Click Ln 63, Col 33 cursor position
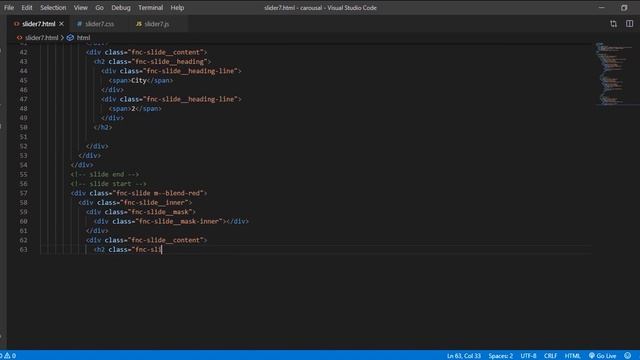Viewport: 640px width, 360px height. coord(464,356)
